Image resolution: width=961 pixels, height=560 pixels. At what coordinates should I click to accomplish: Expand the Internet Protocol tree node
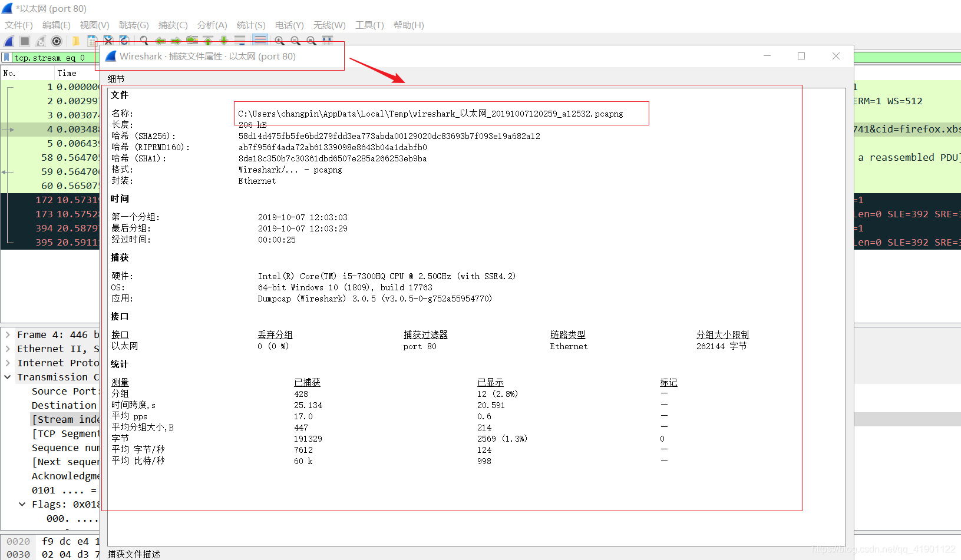click(x=8, y=363)
